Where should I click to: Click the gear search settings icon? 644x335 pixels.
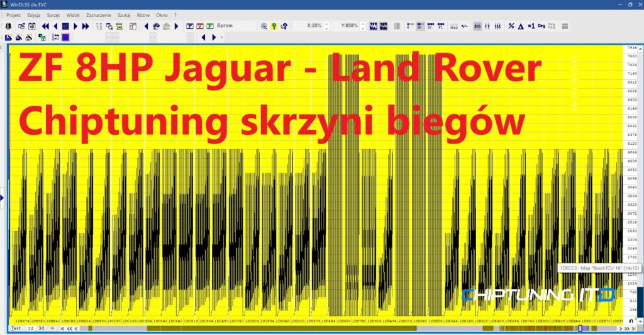pyautogui.click(x=264, y=26)
